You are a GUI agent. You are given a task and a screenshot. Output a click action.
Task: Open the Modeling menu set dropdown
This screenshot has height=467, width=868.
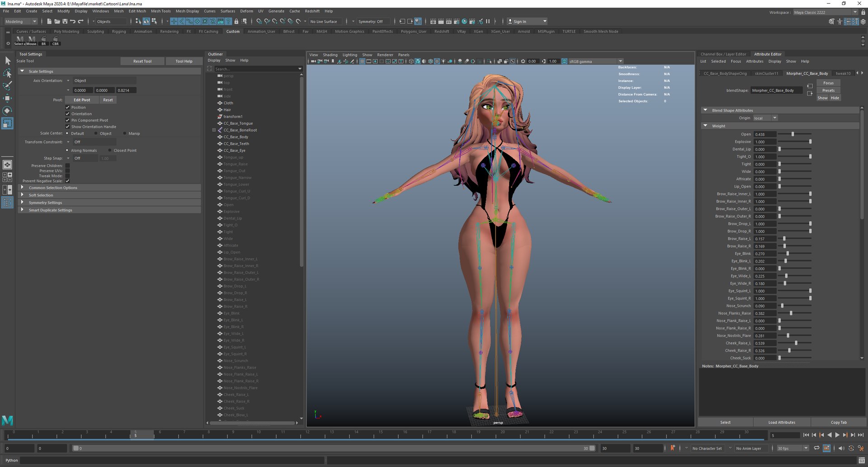click(x=21, y=21)
